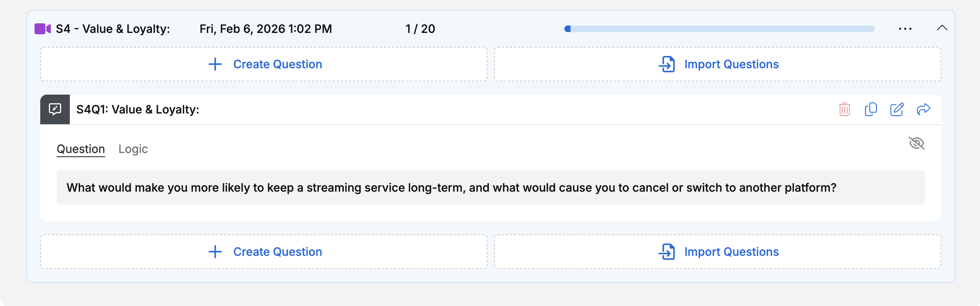Viewport: 980px width, 306px height.
Task: Click the plus icon in top Create Question
Action: (x=215, y=64)
